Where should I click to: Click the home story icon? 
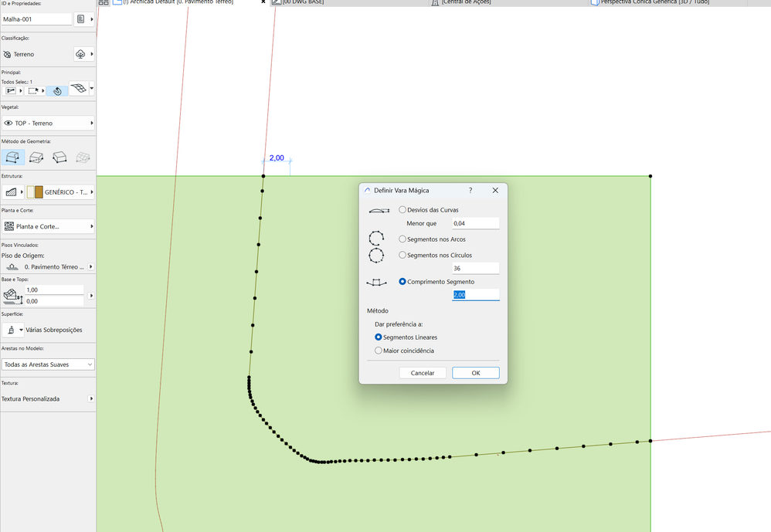click(12, 266)
